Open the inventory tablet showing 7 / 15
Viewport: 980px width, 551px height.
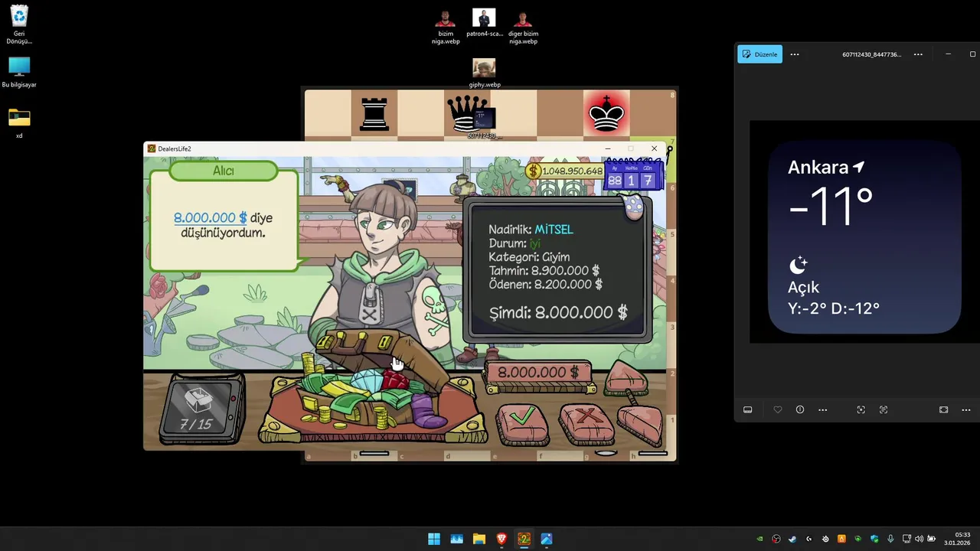pos(201,409)
